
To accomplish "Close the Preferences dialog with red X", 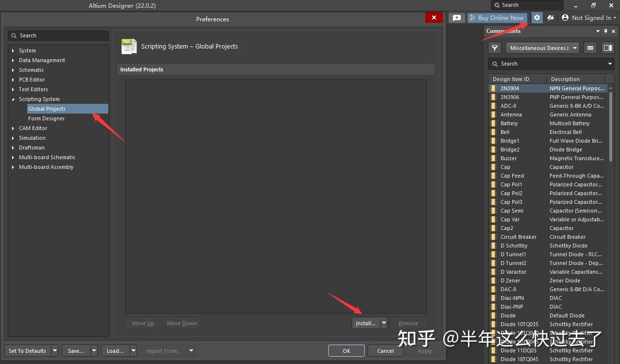I will coord(434,17).
